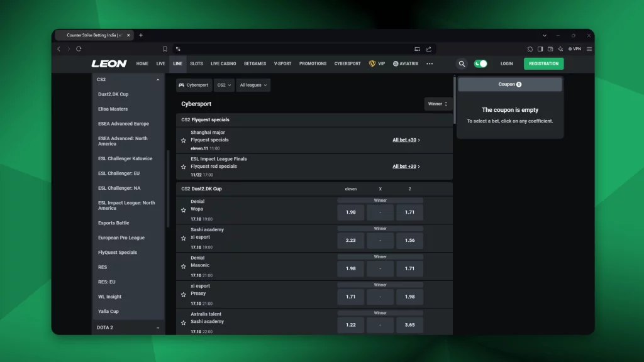Open the SLOTS menu item
The height and width of the screenshot is (362, 644).
tap(196, 63)
